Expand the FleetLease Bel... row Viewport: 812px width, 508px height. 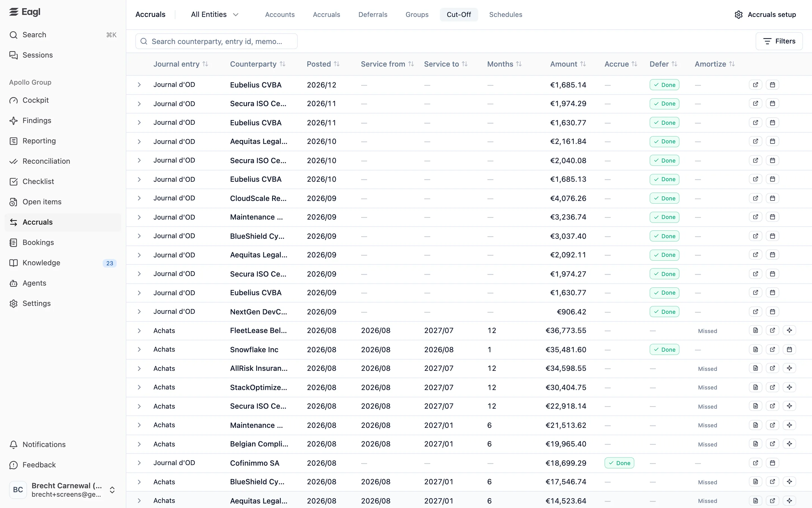coord(139,330)
